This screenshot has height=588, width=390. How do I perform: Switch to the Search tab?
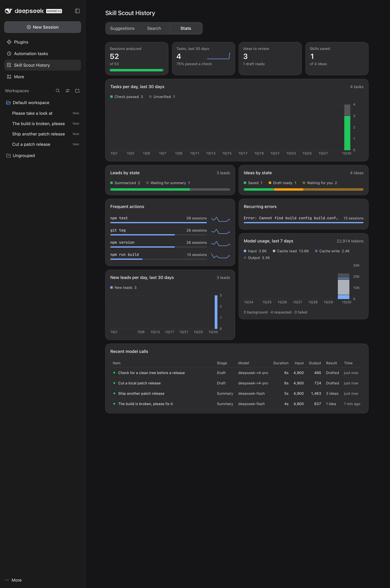coord(154,28)
